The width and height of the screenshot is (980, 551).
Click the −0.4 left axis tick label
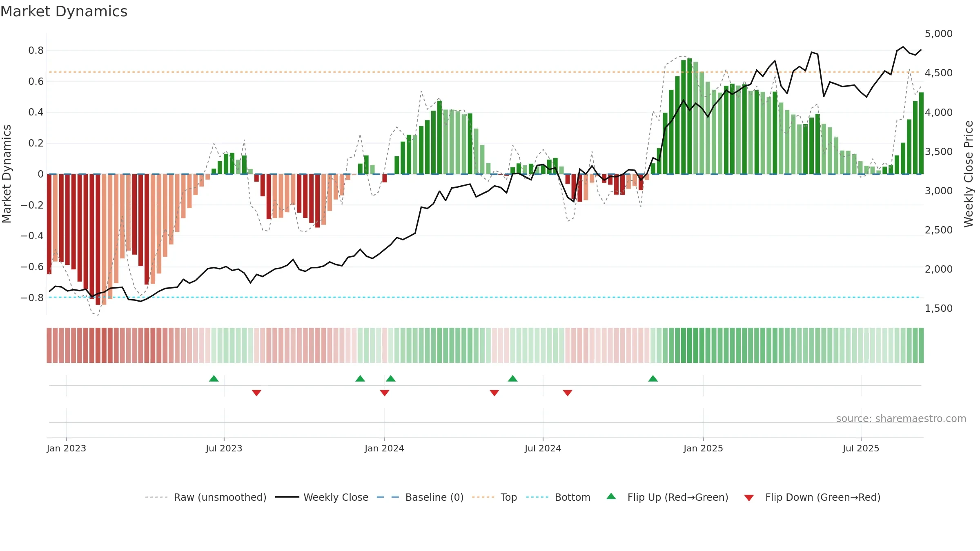(32, 236)
